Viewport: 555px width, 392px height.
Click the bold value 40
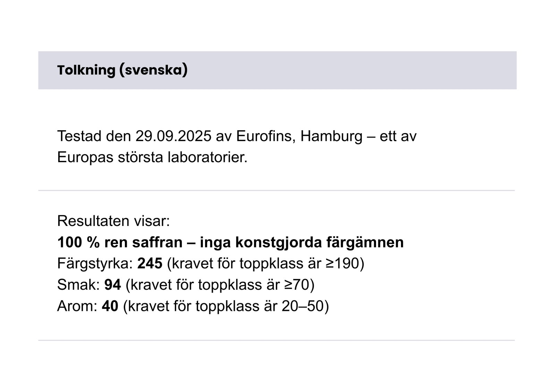point(110,306)
